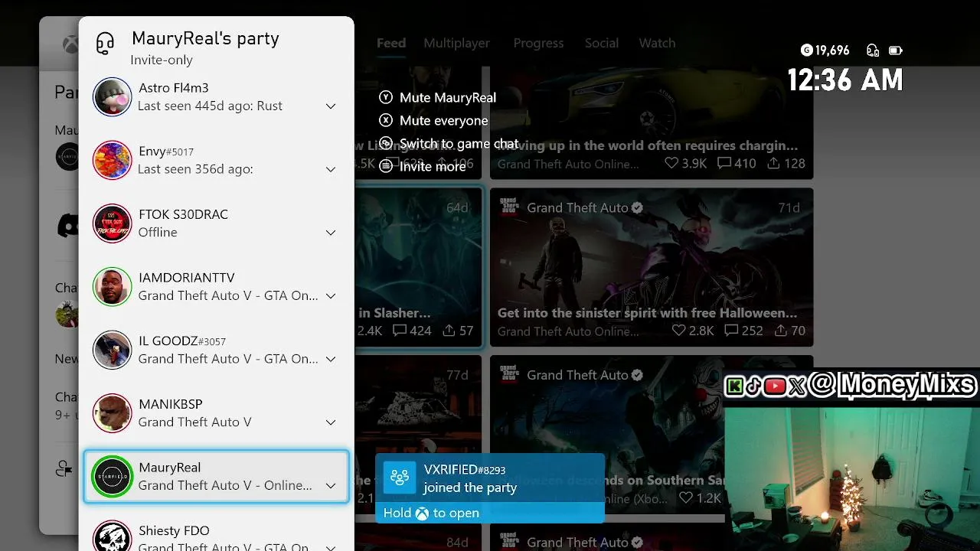
Task: Click the Discord icon in the guide sidebar
Action: 67,225
